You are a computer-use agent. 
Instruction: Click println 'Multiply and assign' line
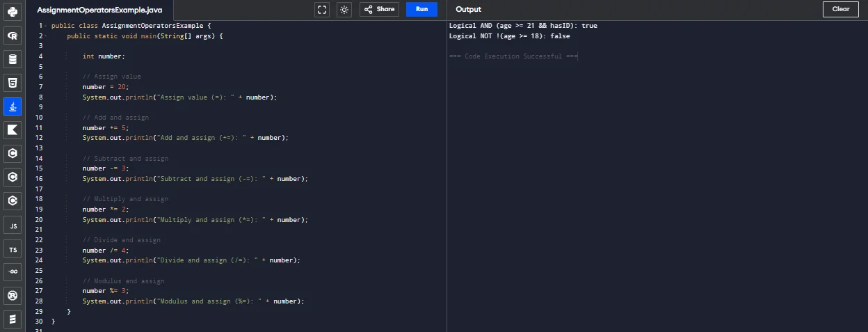(195, 219)
